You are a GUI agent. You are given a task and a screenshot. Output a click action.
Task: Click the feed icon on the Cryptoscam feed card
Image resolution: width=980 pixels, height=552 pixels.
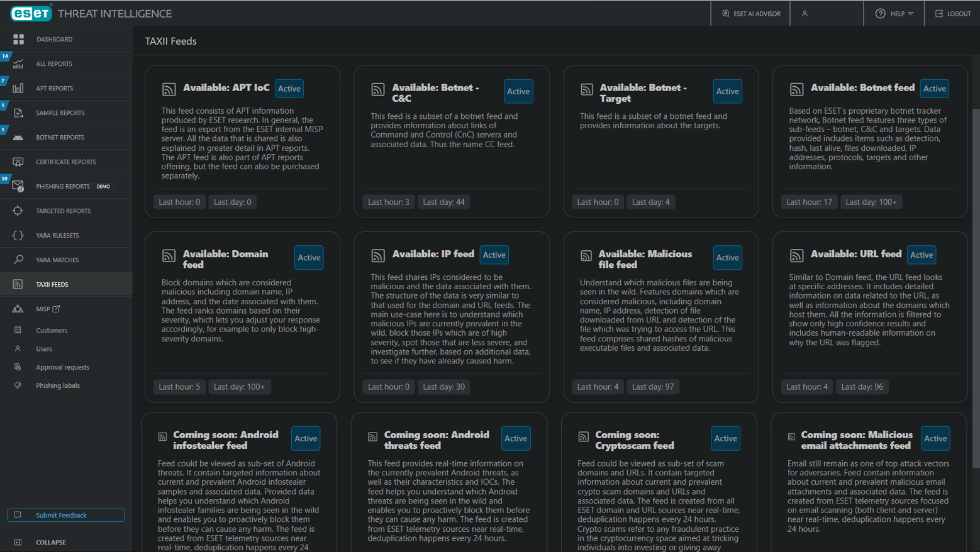point(584,436)
